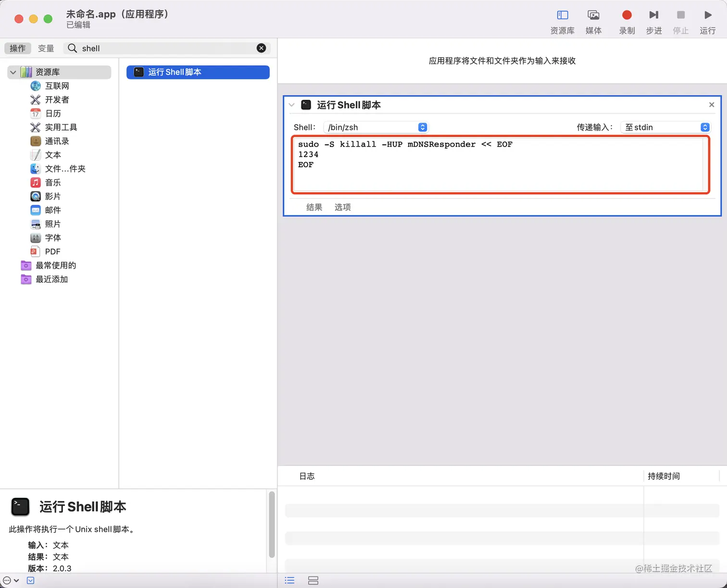The height and width of the screenshot is (588, 727).
Task: Switch to the 变量 variables tab
Action: 46,48
